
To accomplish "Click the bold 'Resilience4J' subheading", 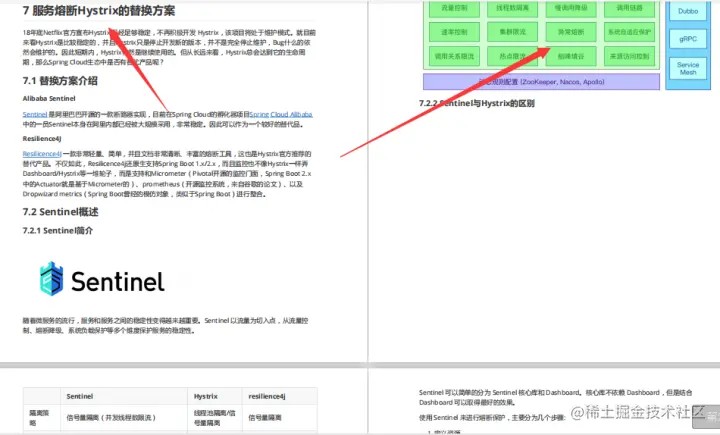I will (x=42, y=138).
